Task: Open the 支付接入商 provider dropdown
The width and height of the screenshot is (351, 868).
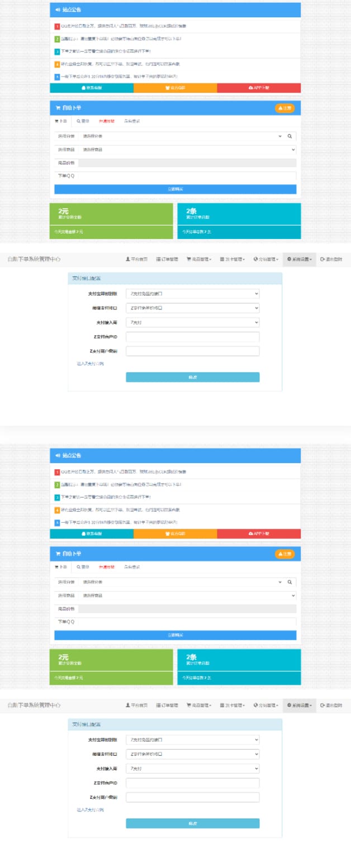Action: [192, 322]
